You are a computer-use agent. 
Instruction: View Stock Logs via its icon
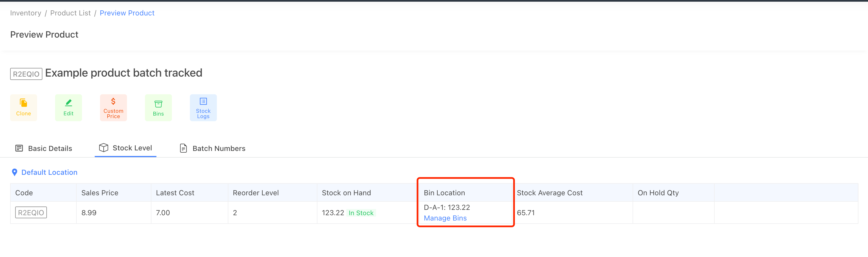tap(203, 101)
